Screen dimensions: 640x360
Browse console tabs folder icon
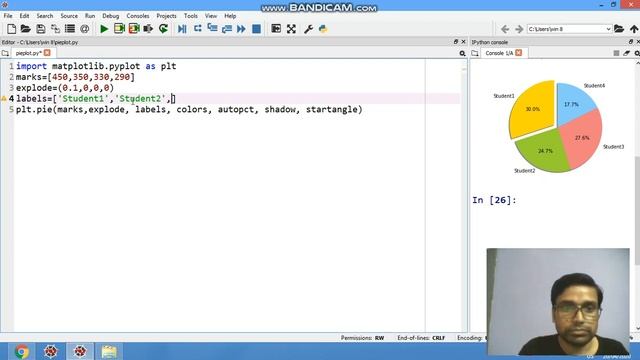click(475, 53)
